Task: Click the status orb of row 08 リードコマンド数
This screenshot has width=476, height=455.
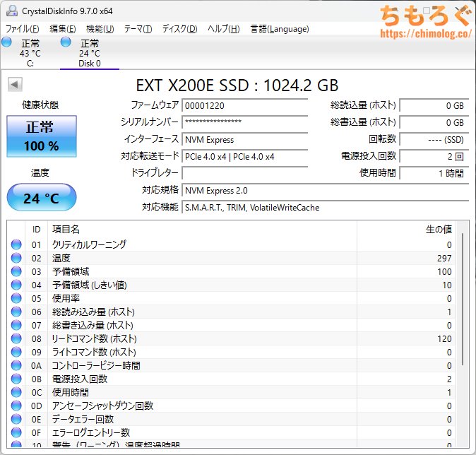Action: click(16, 338)
